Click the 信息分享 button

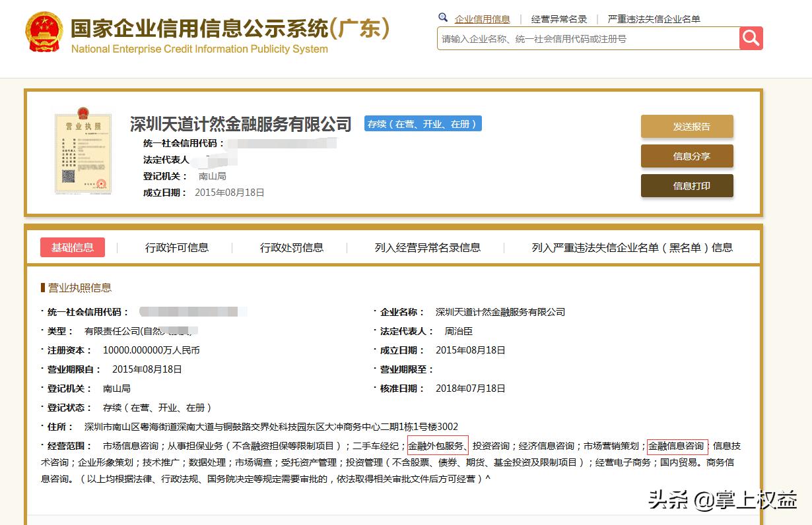tap(687, 156)
